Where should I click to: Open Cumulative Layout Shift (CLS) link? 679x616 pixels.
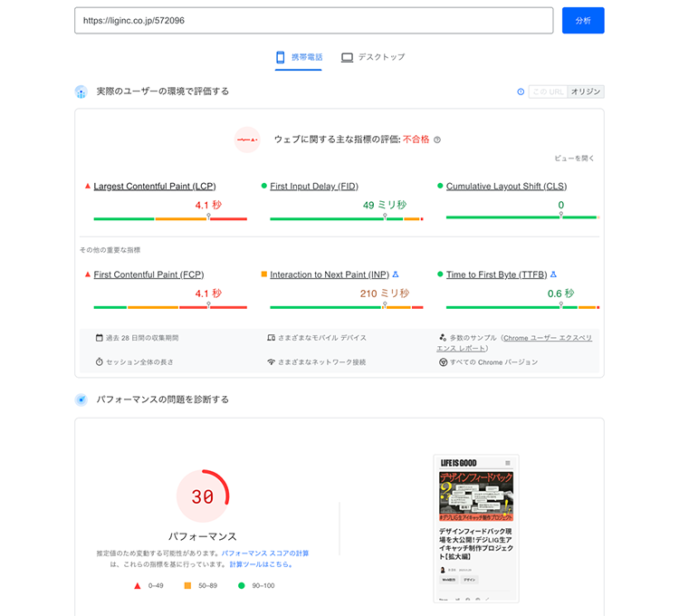pos(506,187)
